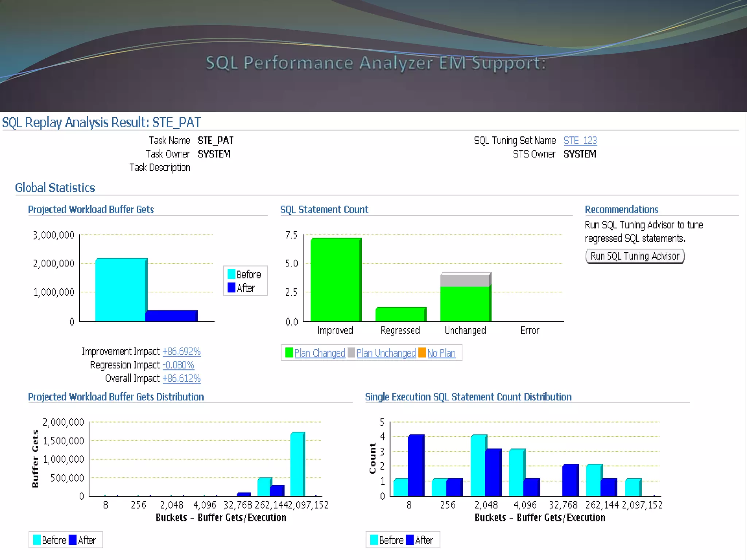Click the green Plan Changed color swatch
Screen dimensions: 747x560
(x=289, y=353)
